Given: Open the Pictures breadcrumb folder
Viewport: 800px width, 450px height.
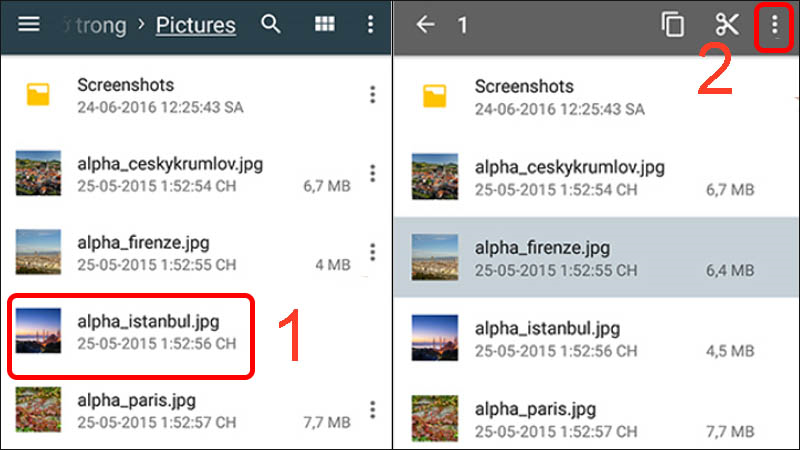Looking at the screenshot, I should click(x=196, y=25).
